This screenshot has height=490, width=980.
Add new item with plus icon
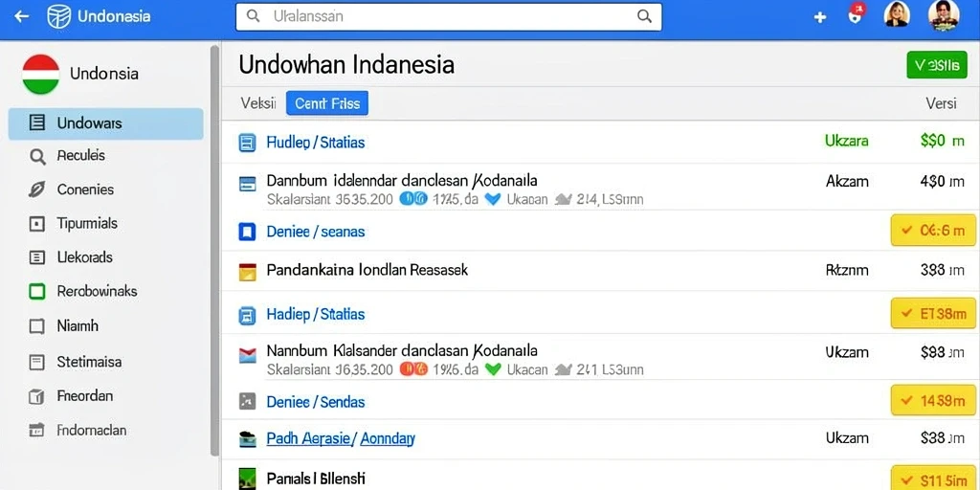pos(820,17)
